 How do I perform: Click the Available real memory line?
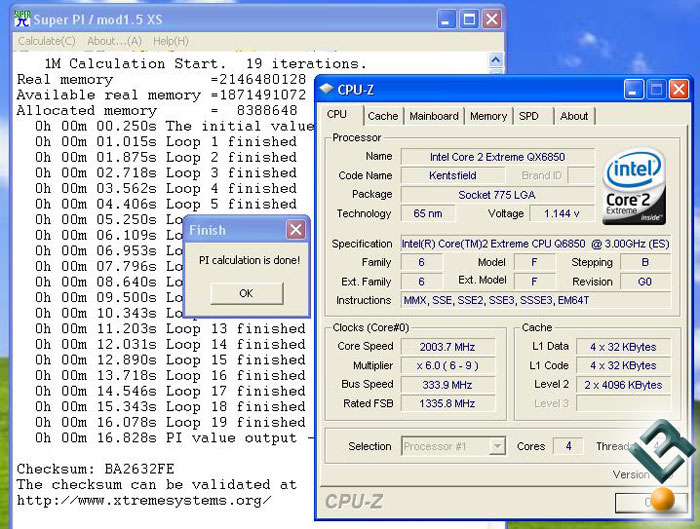[161, 95]
